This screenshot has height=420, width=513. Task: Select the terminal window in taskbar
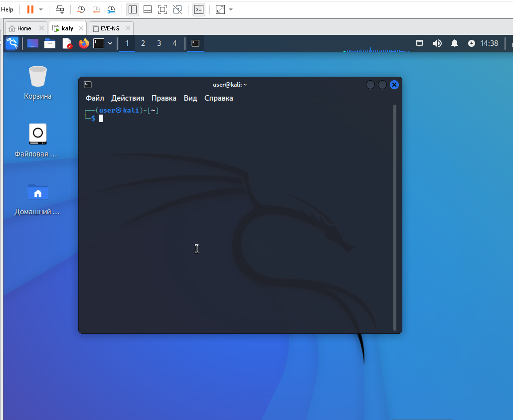click(x=195, y=43)
